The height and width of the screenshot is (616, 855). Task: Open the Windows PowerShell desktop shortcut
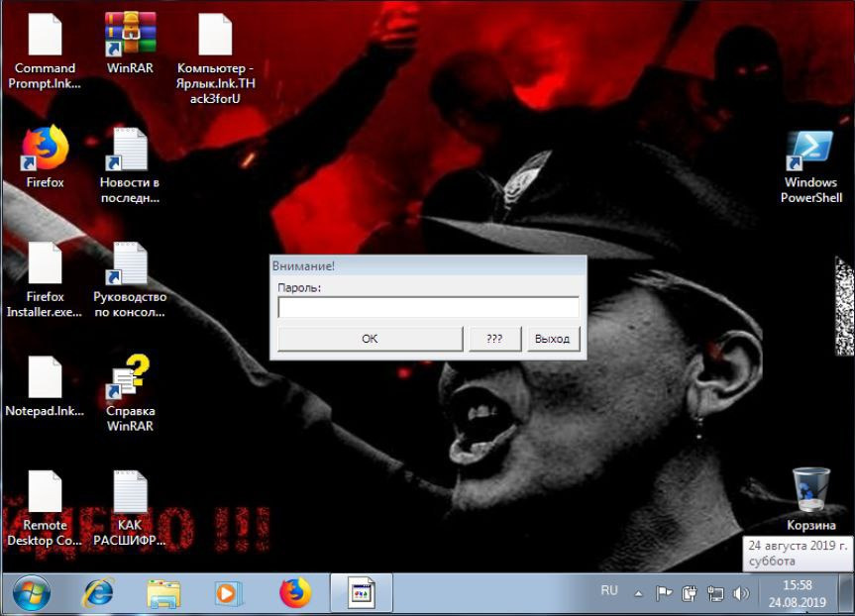(809, 154)
